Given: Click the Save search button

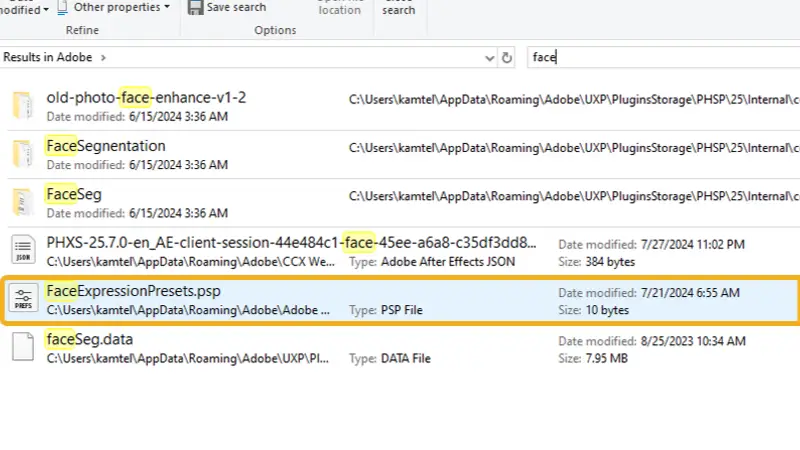Looking at the screenshot, I should 227,7.
